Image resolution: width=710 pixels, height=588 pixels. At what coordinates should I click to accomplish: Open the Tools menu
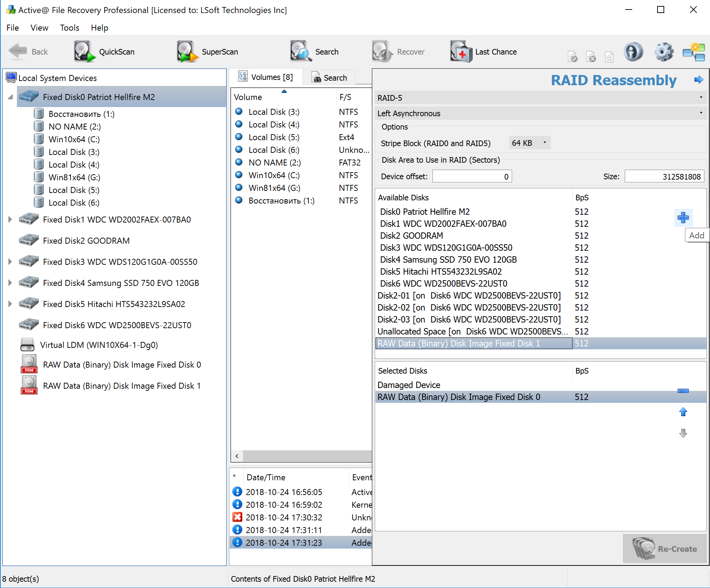pyautogui.click(x=69, y=28)
